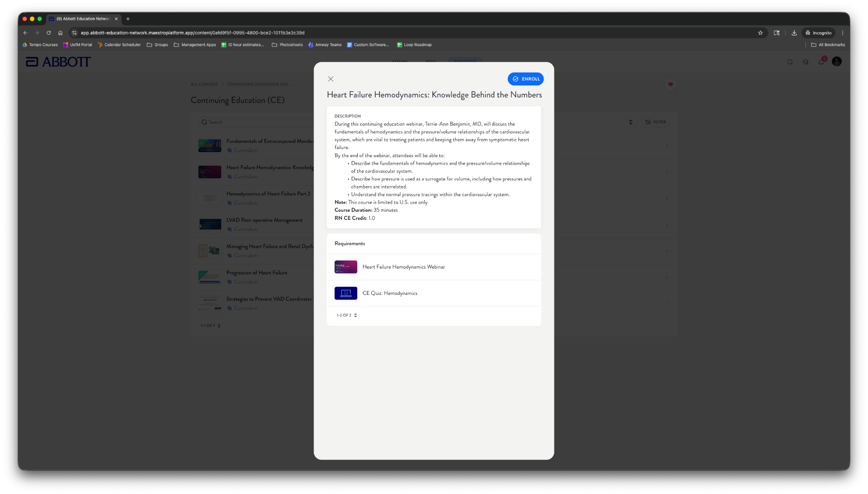Image resolution: width=868 pixels, height=494 pixels.
Task: Open Management Apps bookmark folder
Action: point(195,44)
